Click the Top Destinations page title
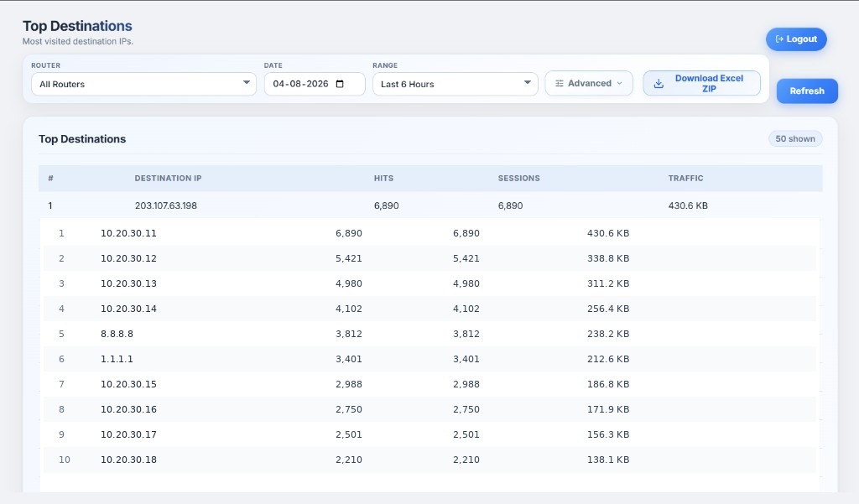Screen dimensions: 859x504 77,26
